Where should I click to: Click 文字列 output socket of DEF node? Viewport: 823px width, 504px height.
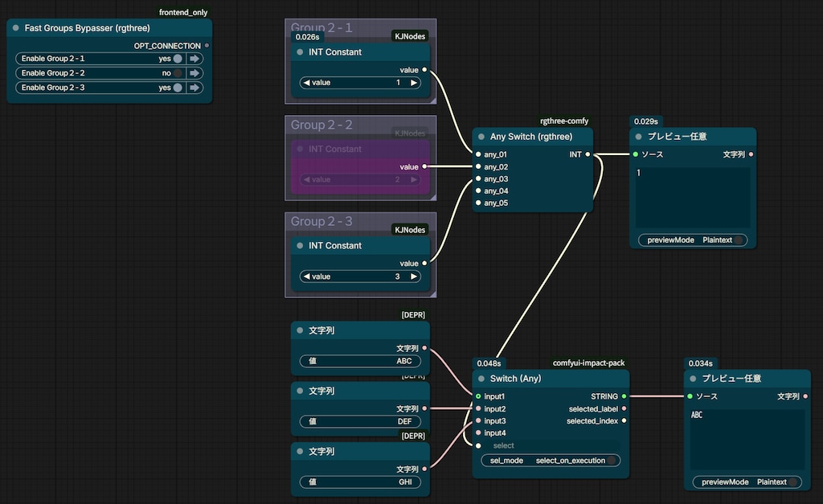[424, 408]
